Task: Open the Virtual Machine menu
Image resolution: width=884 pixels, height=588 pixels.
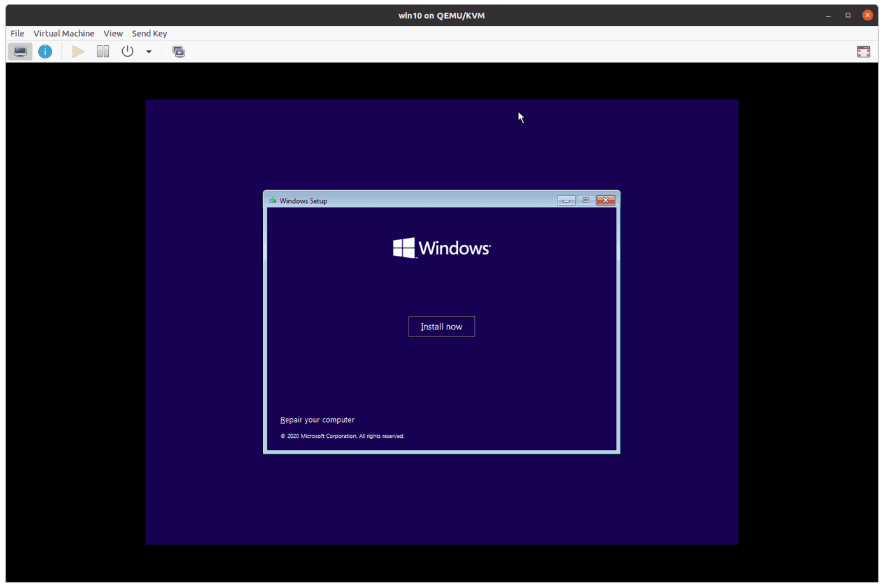Action: pyautogui.click(x=64, y=33)
